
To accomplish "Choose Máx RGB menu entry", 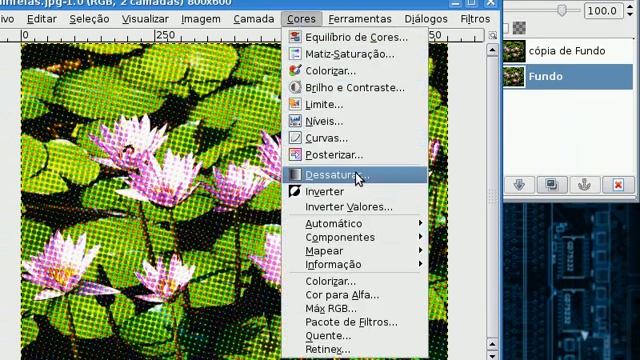I will point(354,308).
